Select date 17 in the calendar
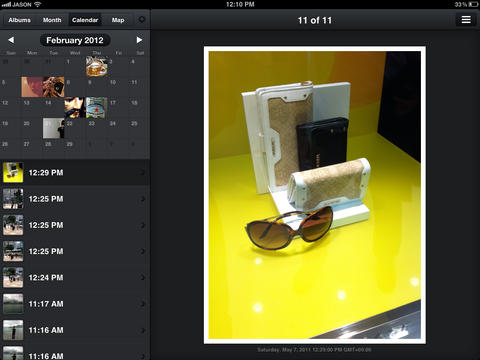 click(118, 107)
